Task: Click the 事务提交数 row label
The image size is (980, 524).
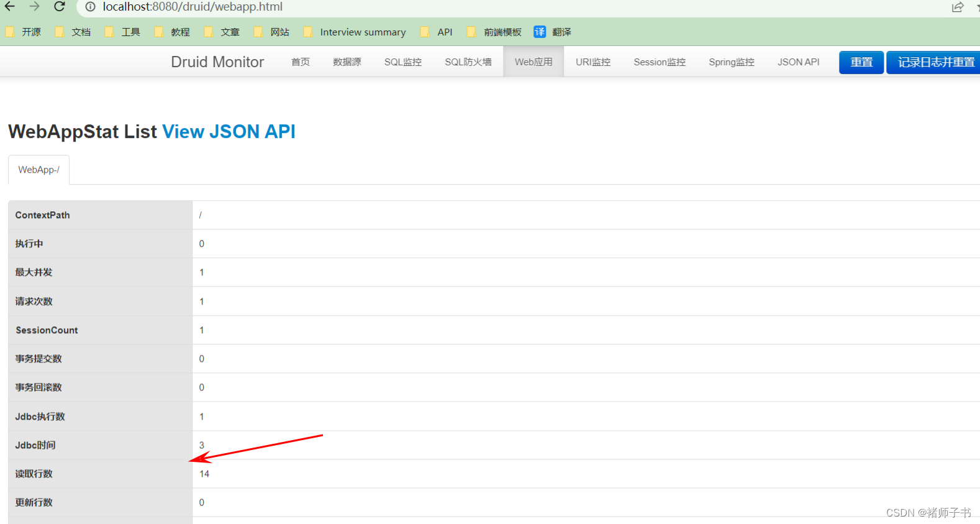Action: (x=39, y=359)
